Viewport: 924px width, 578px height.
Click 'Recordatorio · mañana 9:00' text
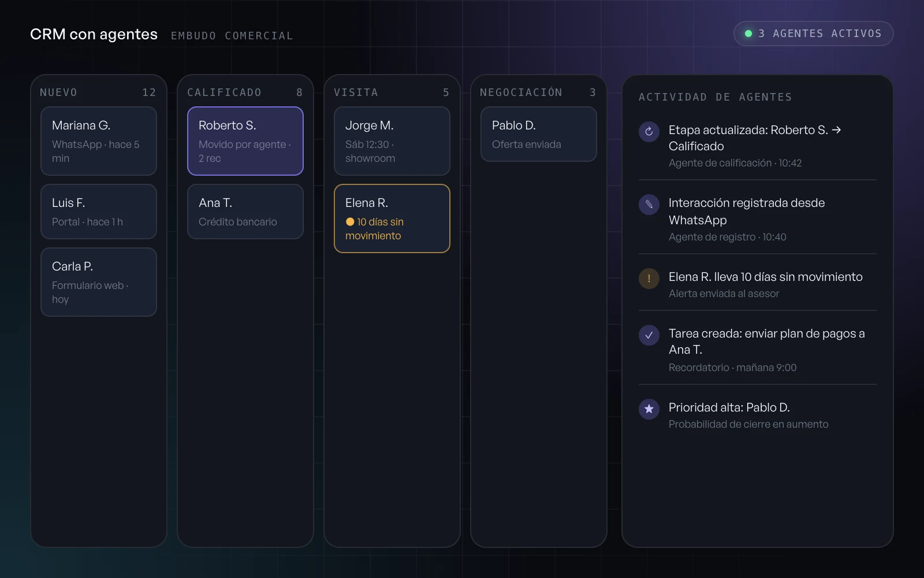point(733,368)
